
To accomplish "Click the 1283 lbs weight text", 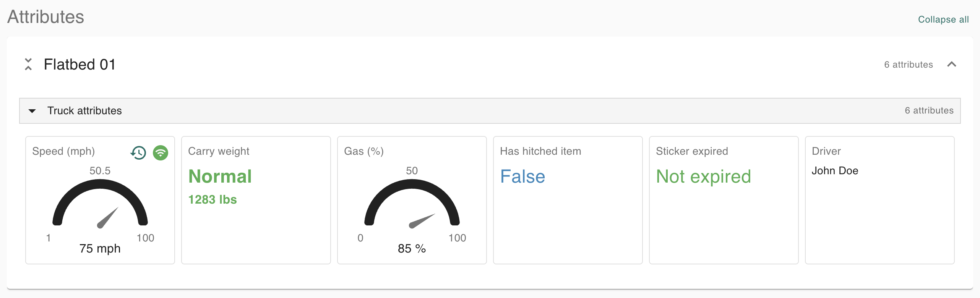I will point(213,199).
